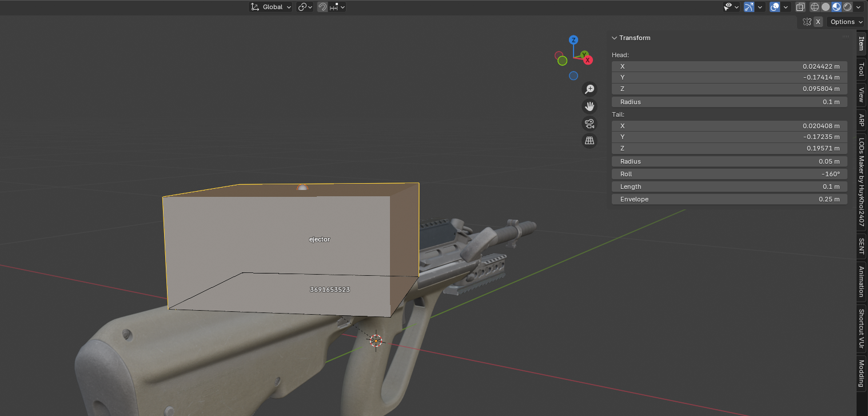This screenshot has width=868, height=416.
Task: Select wireframe viewport shading icon
Action: pyautogui.click(x=815, y=7)
